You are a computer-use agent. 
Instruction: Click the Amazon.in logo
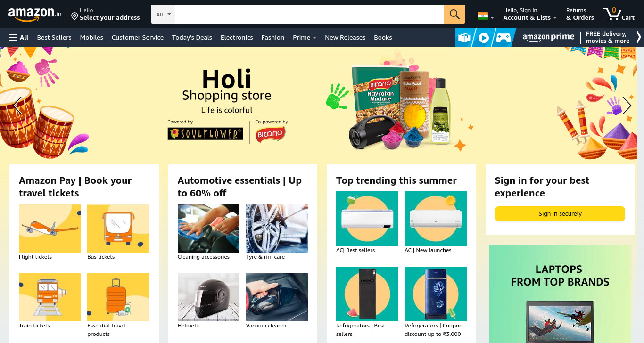pos(35,14)
